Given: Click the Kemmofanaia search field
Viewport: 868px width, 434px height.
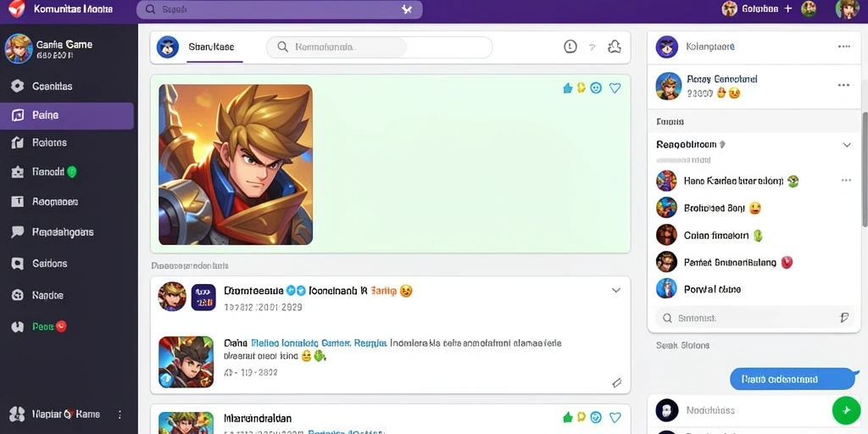Looking at the screenshot, I should [379, 47].
